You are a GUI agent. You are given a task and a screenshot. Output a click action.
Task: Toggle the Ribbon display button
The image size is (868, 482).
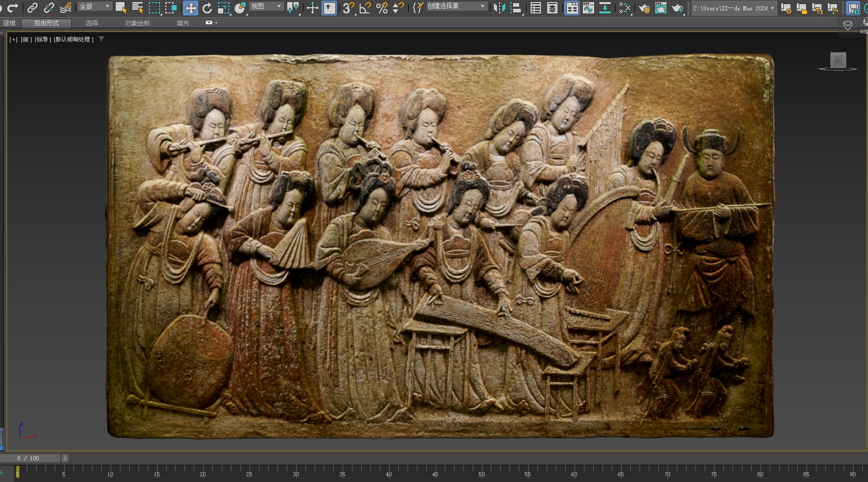tap(571, 8)
